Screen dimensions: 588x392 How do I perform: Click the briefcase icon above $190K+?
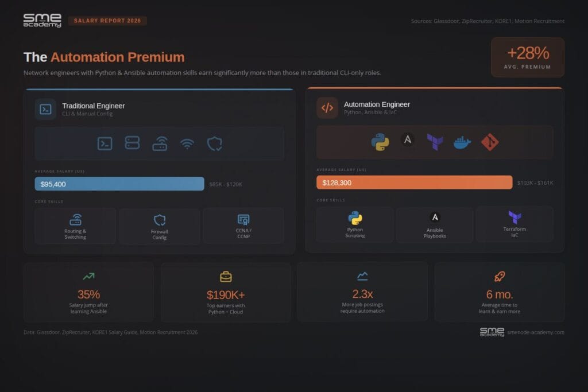coord(226,277)
